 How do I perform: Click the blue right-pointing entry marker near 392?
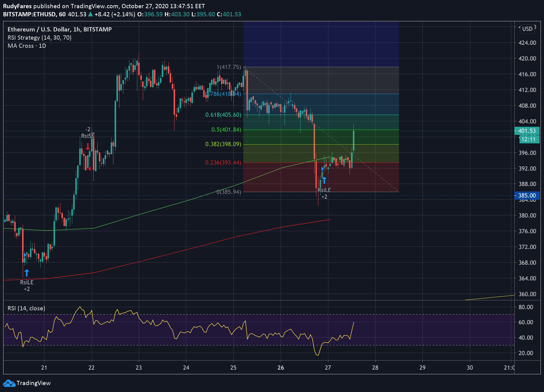[x=323, y=169]
